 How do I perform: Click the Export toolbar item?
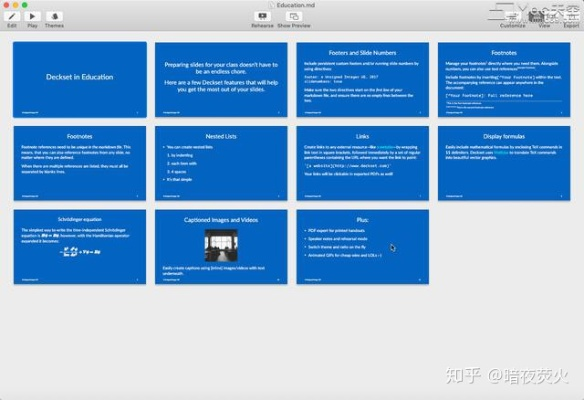(571, 17)
